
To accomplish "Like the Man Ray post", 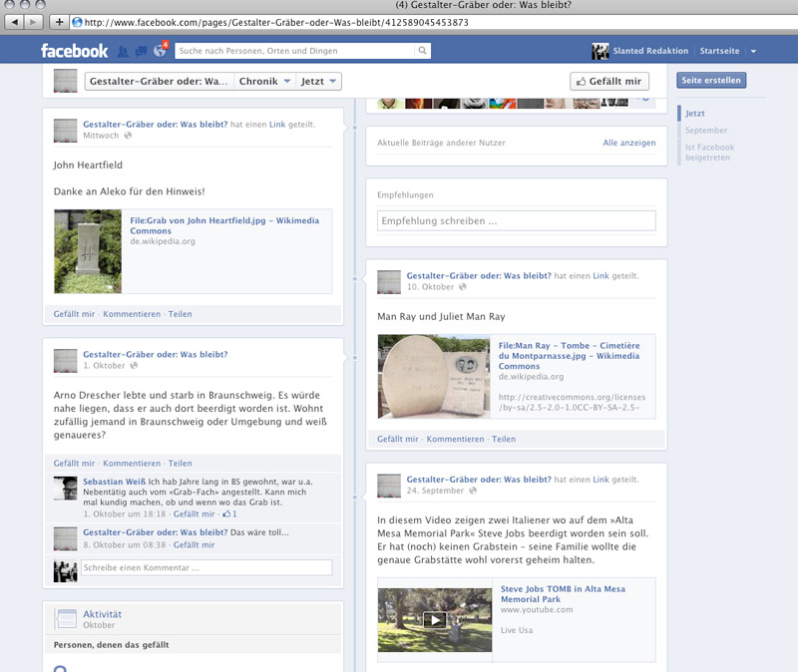I will [x=397, y=439].
